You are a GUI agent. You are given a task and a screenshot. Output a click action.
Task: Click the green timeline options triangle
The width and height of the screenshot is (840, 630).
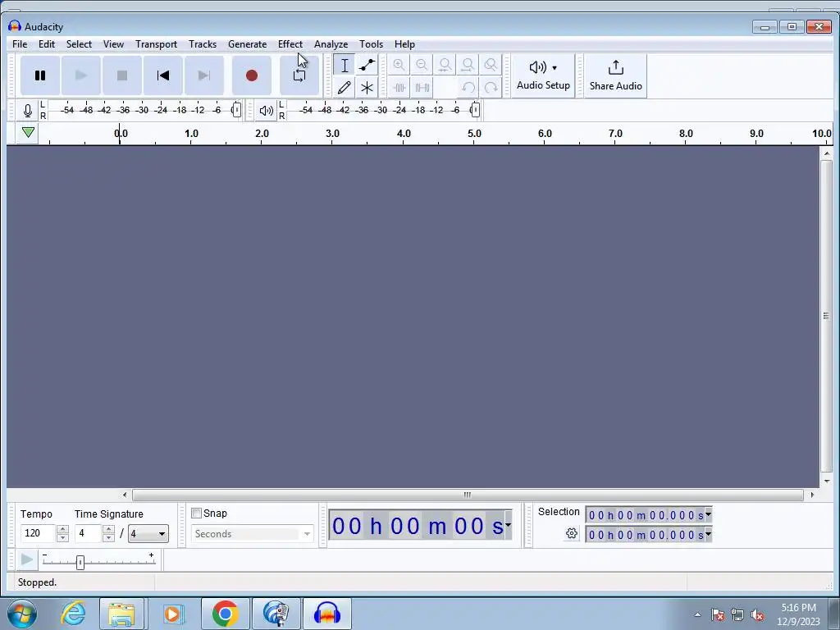point(29,132)
